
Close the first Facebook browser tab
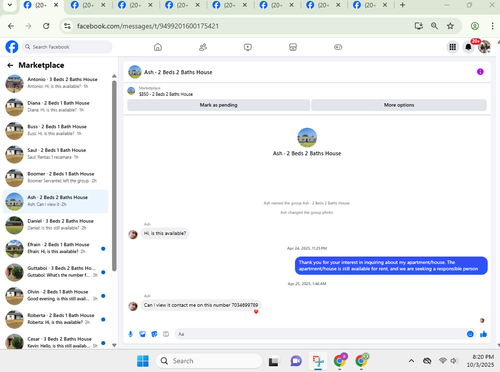click(x=56, y=5)
